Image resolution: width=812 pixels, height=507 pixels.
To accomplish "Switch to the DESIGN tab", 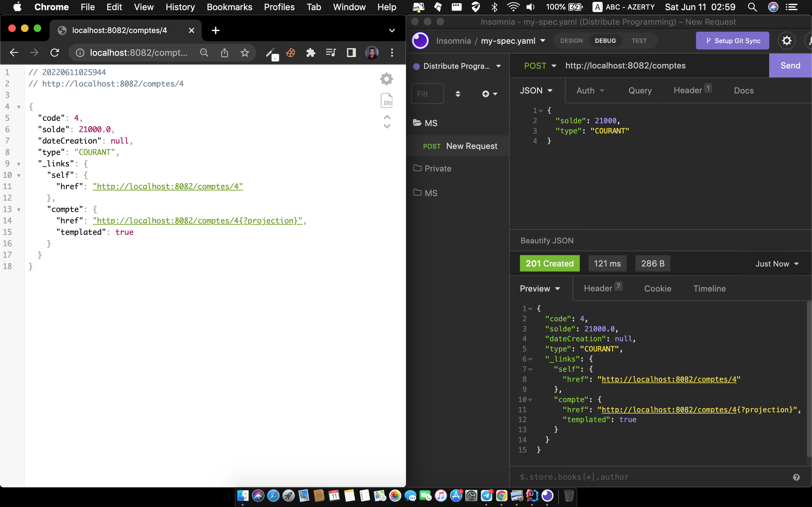I will pyautogui.click(x=572, y=41).
